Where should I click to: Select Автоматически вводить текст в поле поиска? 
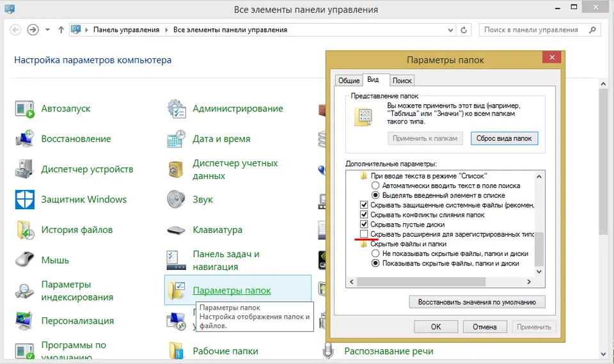point(375,186)
